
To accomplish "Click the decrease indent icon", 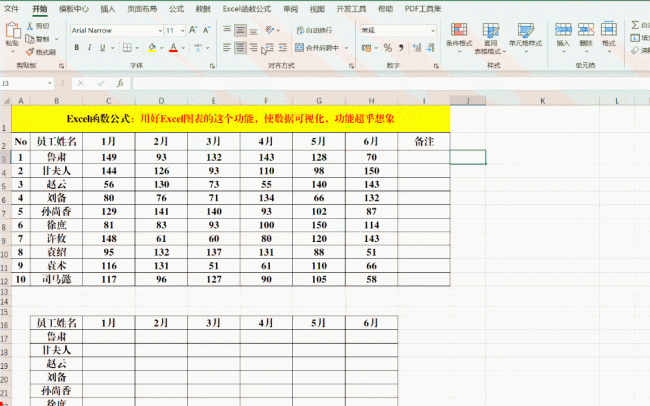I will (x=269, y=48).
